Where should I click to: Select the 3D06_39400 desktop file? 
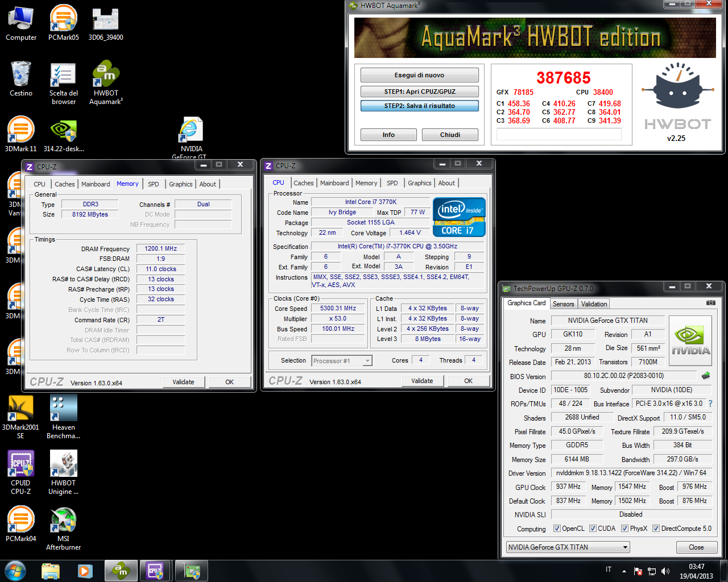pyautogui.click(x=106, y=24)
